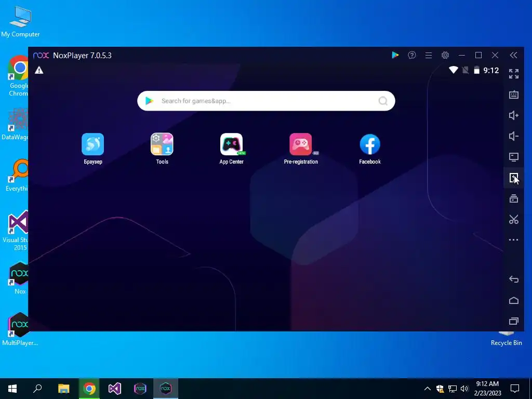Switch to Visual Studio in the taskbar
The width and height of the screenshot is (532, 399).
coord(115,389)
